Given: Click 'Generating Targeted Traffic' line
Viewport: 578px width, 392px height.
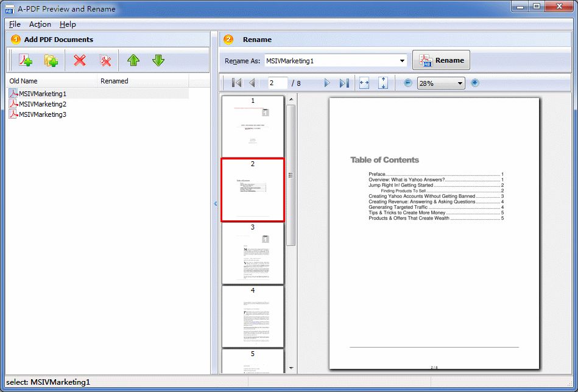Looking at the screenshot, I should tap(436, 207).
